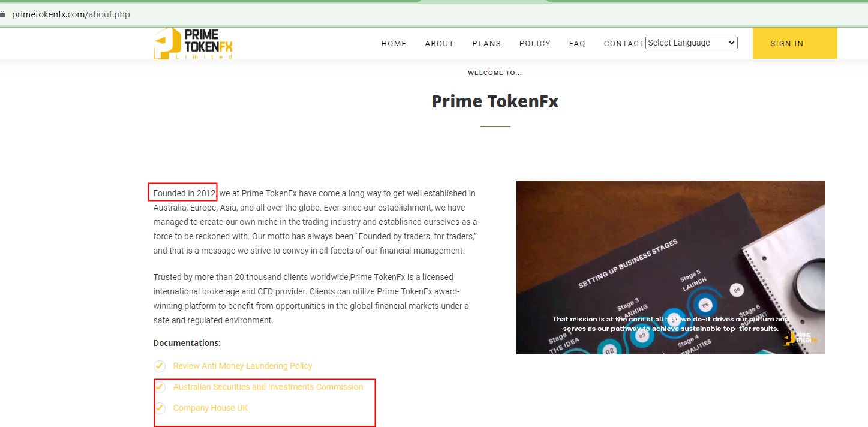This screenshot has height=427, width=868.
Task: Click checkmark icon beside Australian Securities link
Action: click(160, 387)
